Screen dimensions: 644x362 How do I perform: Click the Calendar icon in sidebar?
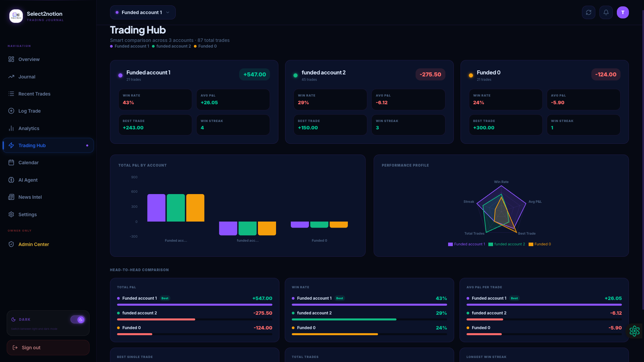(x=11, y=163)
